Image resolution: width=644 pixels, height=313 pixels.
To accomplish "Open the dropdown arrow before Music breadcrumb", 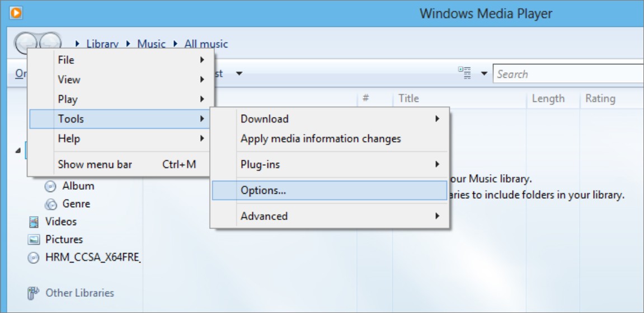I will coord(129,44).
